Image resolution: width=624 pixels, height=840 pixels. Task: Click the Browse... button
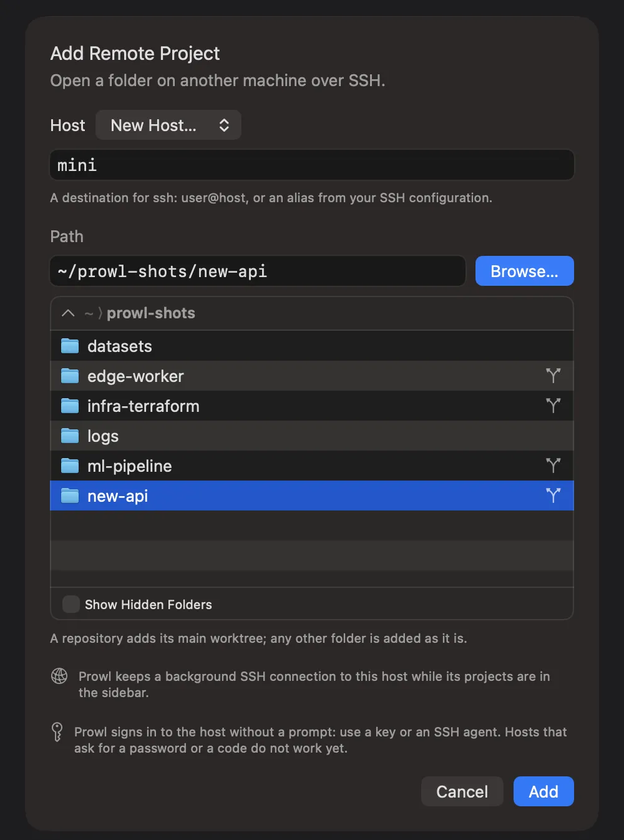tap(525, 271)
